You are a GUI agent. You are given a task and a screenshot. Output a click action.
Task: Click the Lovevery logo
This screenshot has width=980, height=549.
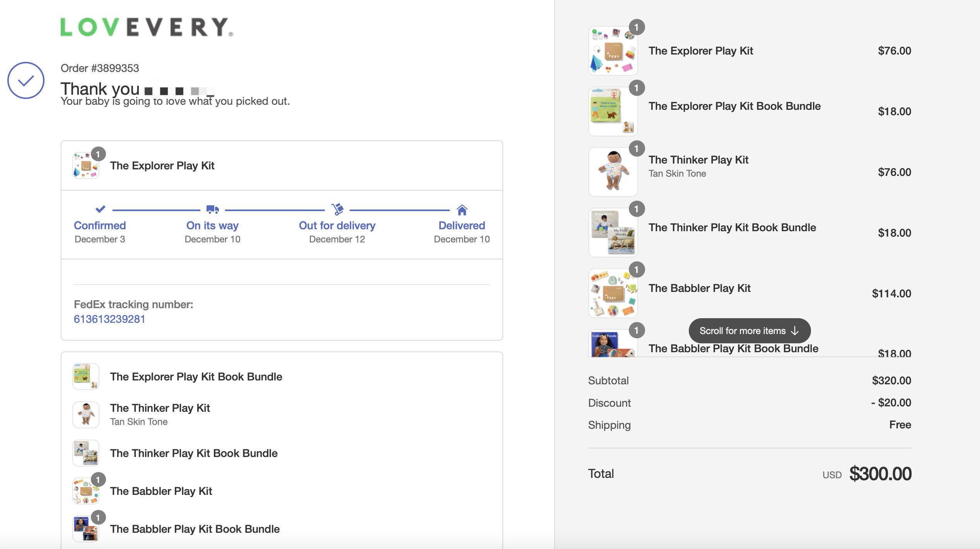pos(147,27)
